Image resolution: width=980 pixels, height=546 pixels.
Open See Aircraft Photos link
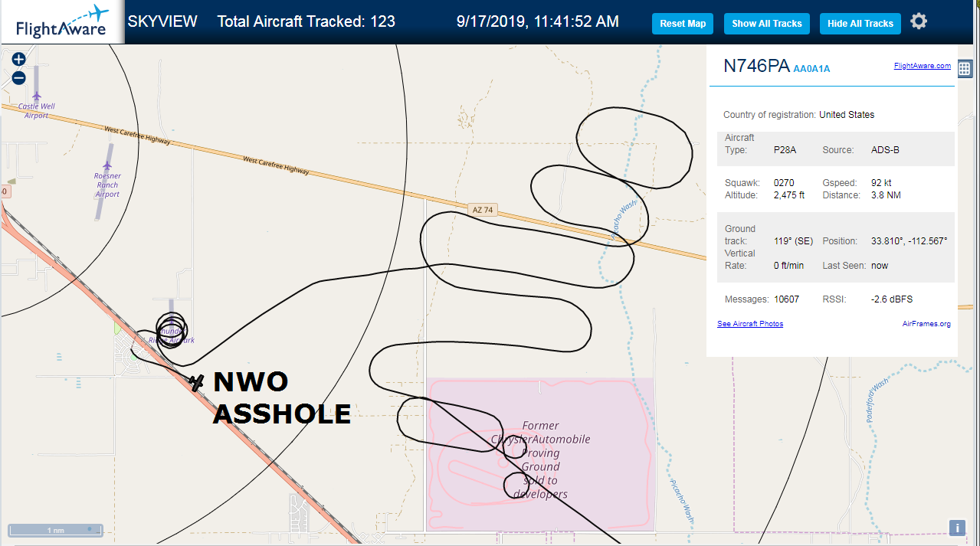[750, 324]
